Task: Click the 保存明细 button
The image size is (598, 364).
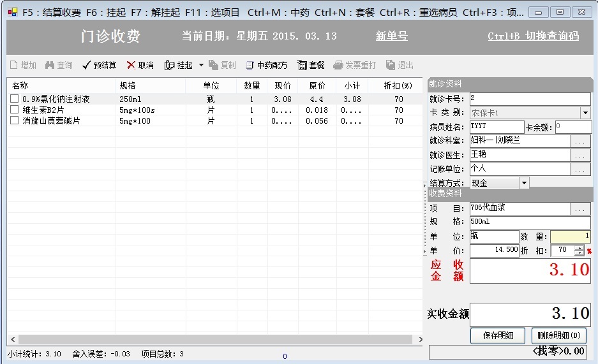Action: pos(498,335)
